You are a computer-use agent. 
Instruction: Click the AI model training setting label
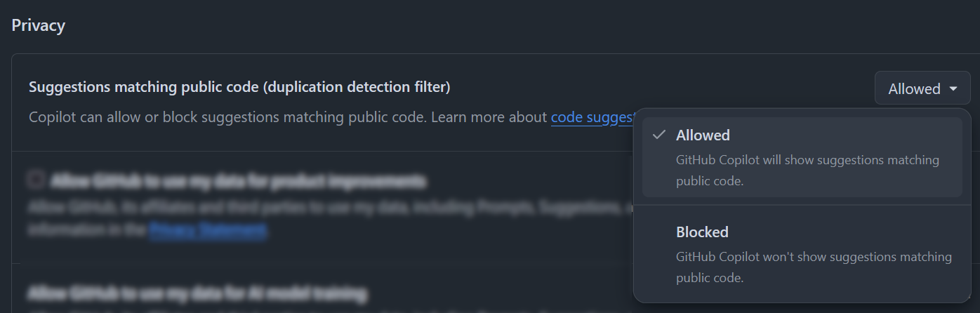198,291
